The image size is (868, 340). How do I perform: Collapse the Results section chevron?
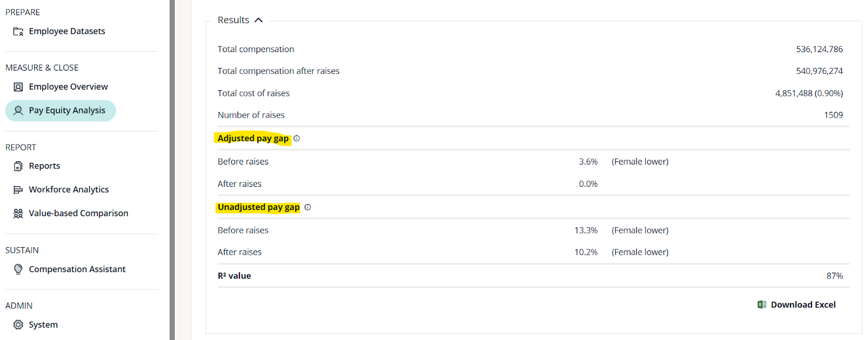(x=259, y=20)
